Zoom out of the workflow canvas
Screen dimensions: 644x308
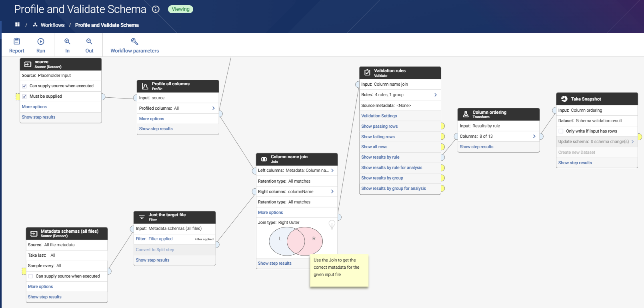[89, 42]
